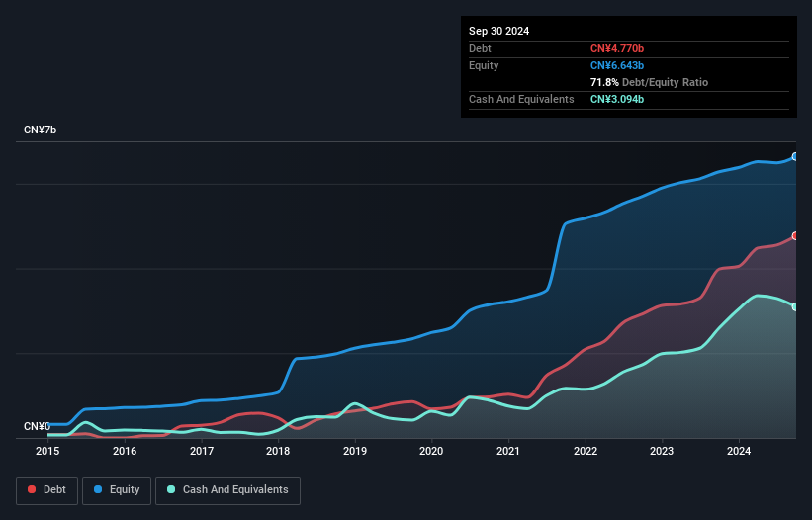Click the Sep 30 2024 tooltip date
812x520 pixels.
pyautogui.click(x=498, y=31)
